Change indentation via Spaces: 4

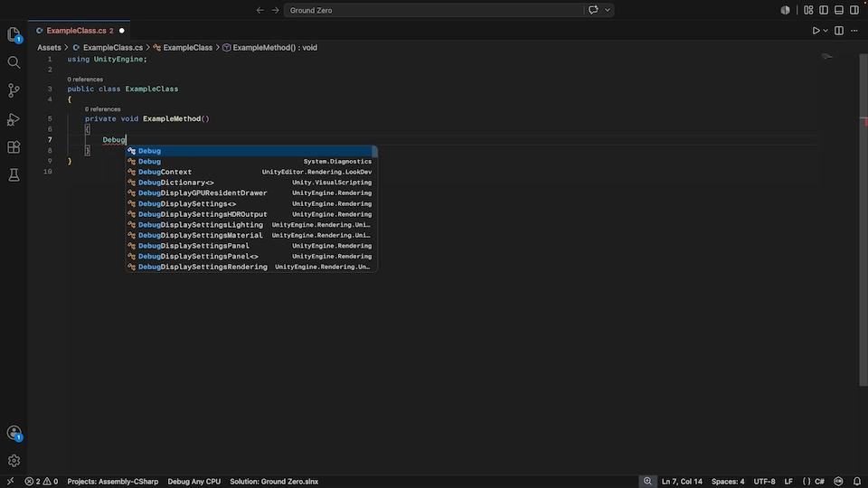click(727, 482)
